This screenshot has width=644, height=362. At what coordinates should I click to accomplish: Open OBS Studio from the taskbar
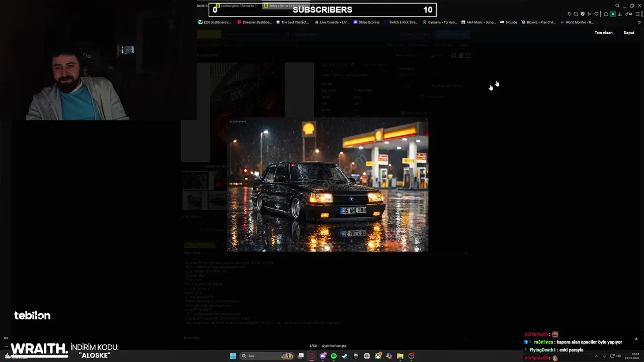point(412,356)
